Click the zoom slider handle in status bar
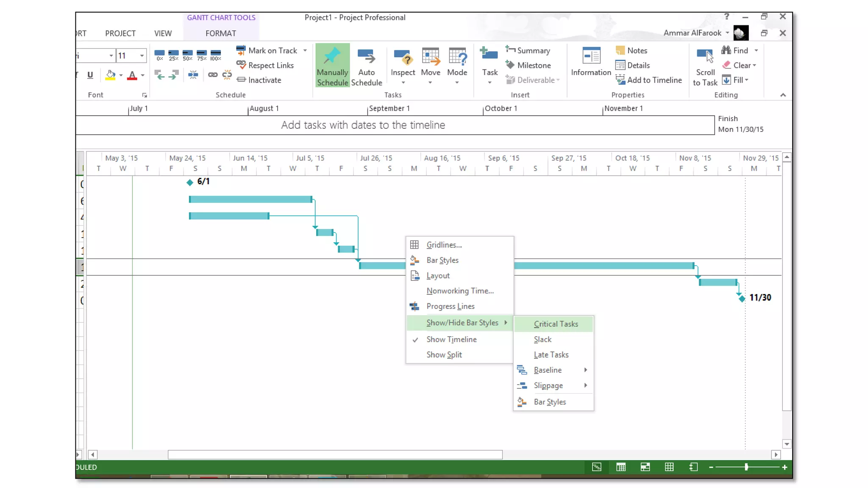This screenshot has width=868, height=488. click(x=746, y=467)
